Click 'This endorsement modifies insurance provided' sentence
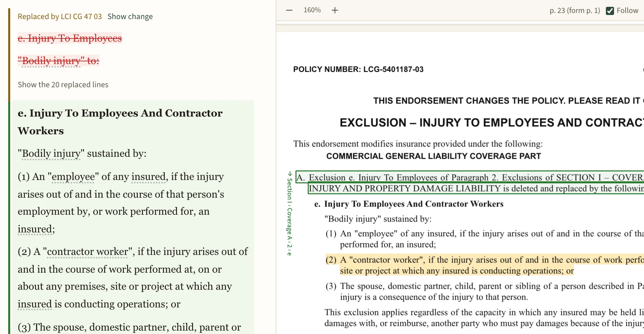The width and height of the screenshot is (644, 334). [418, 144]
